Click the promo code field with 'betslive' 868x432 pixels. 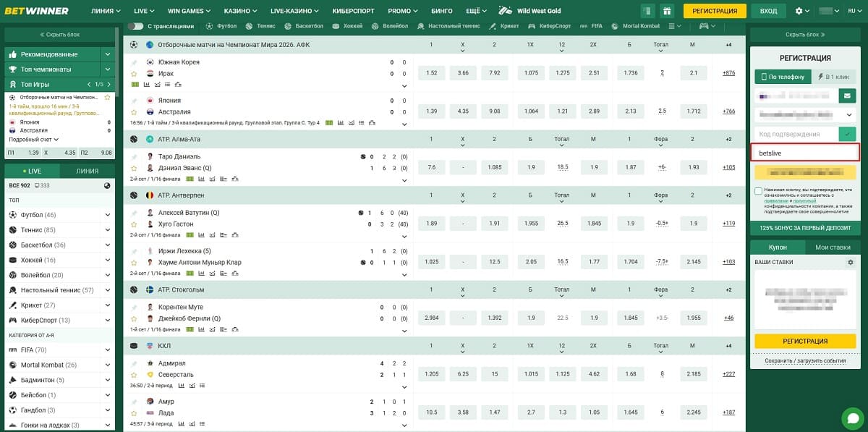804,153
